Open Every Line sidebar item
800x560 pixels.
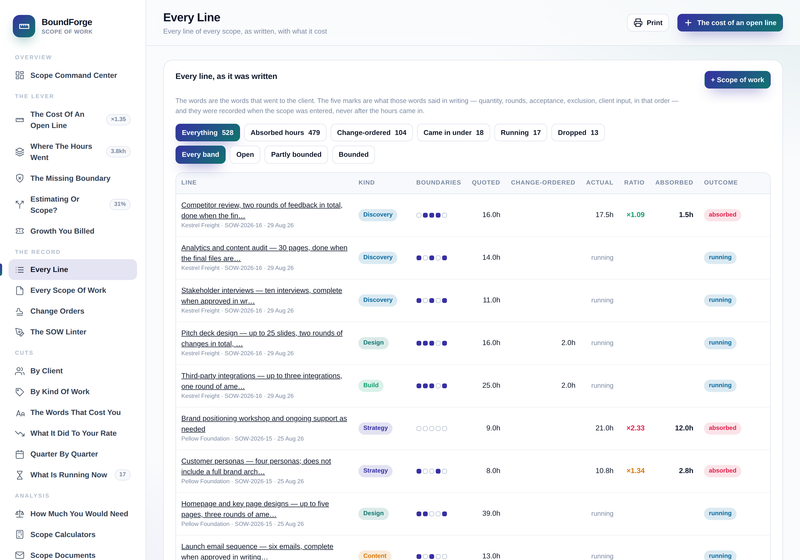pos(73,270)
